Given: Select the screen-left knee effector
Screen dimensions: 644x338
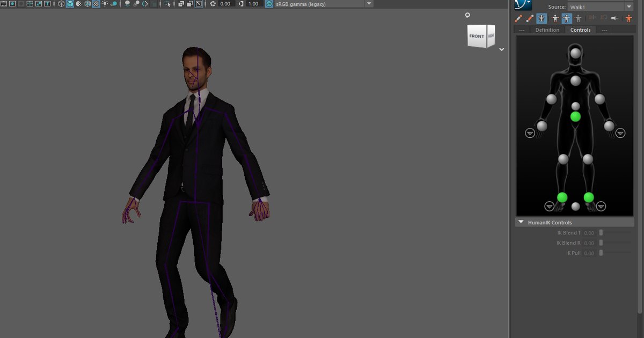Looking at the screenshot, I should click(x=563, y=159).
